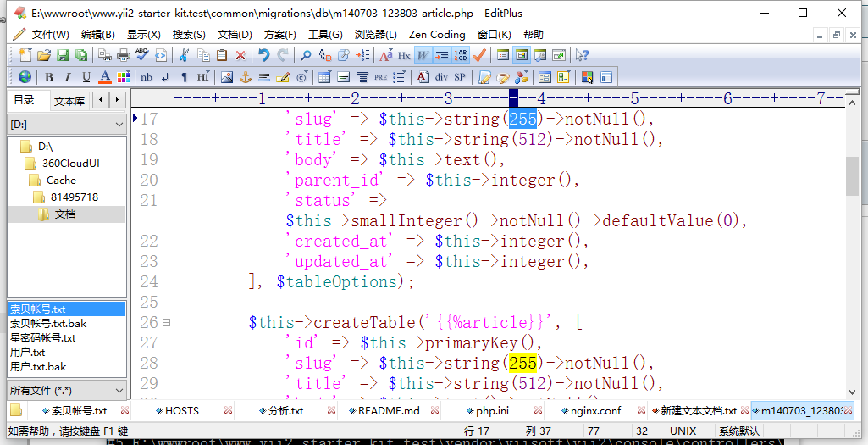
Task: Switch to the nginx.conf document tab
Action: pos(595,411)
